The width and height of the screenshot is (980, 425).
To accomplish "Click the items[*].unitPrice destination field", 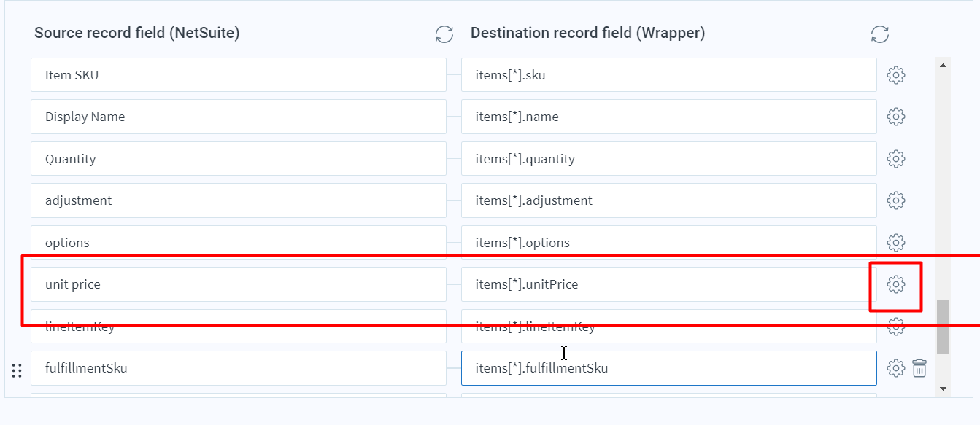I will (669, 284).
